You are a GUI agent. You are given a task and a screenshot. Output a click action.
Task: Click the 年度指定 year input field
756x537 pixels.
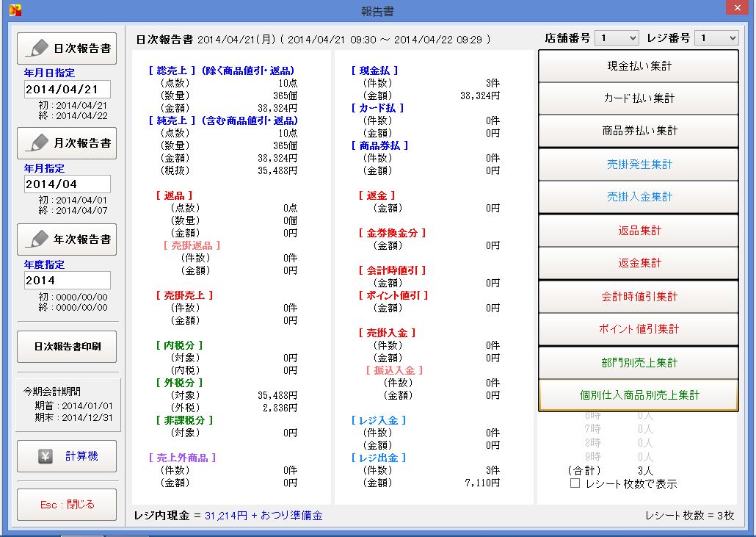pyautogui.click(x=67, y=280)
